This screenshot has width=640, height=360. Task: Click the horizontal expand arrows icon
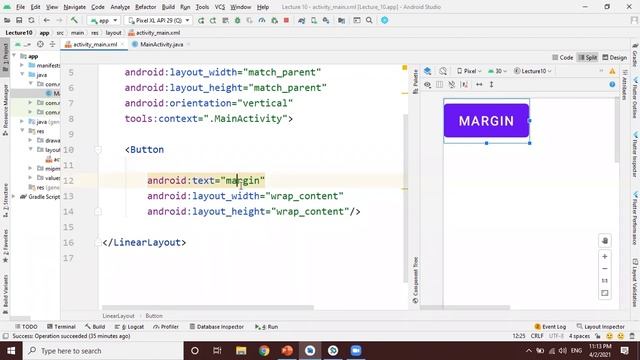tap(479, 84)
